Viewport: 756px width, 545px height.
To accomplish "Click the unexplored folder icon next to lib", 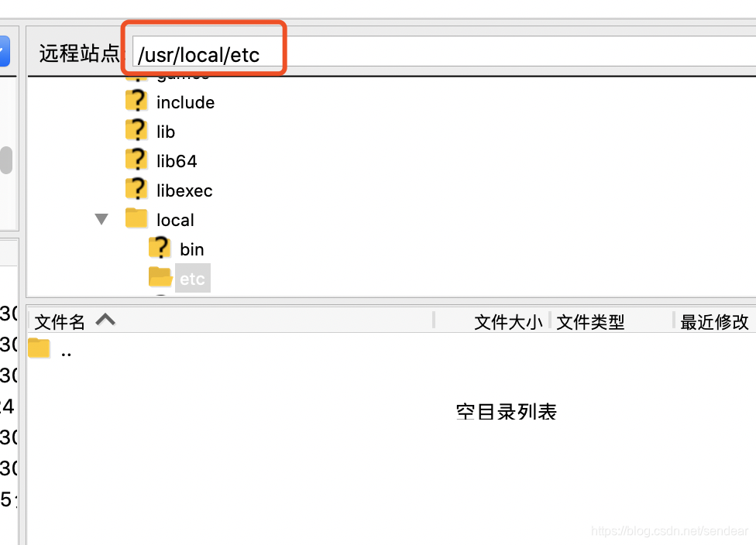I will pos(136,131).
